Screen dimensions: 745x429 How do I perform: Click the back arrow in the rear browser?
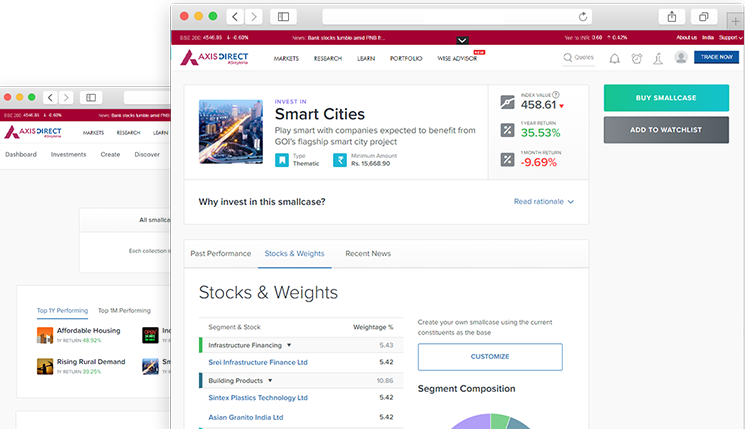pyautogui.click(x=50, y=98)
